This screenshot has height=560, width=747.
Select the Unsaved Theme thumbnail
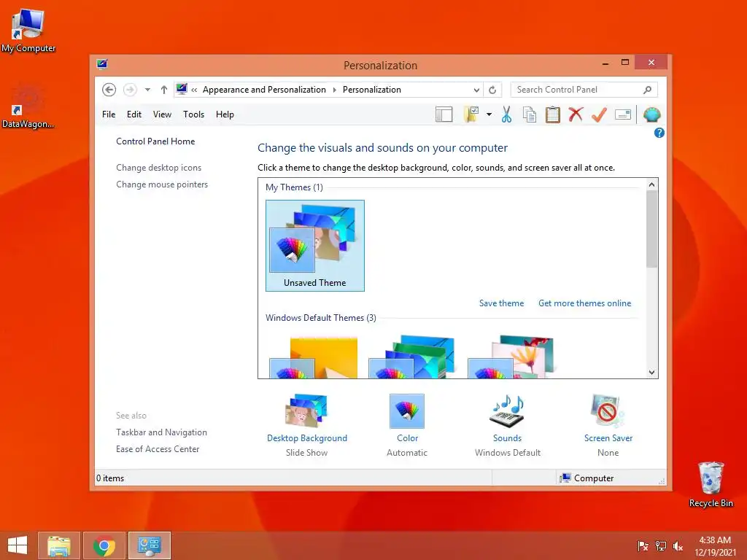[x=315, y=246]
